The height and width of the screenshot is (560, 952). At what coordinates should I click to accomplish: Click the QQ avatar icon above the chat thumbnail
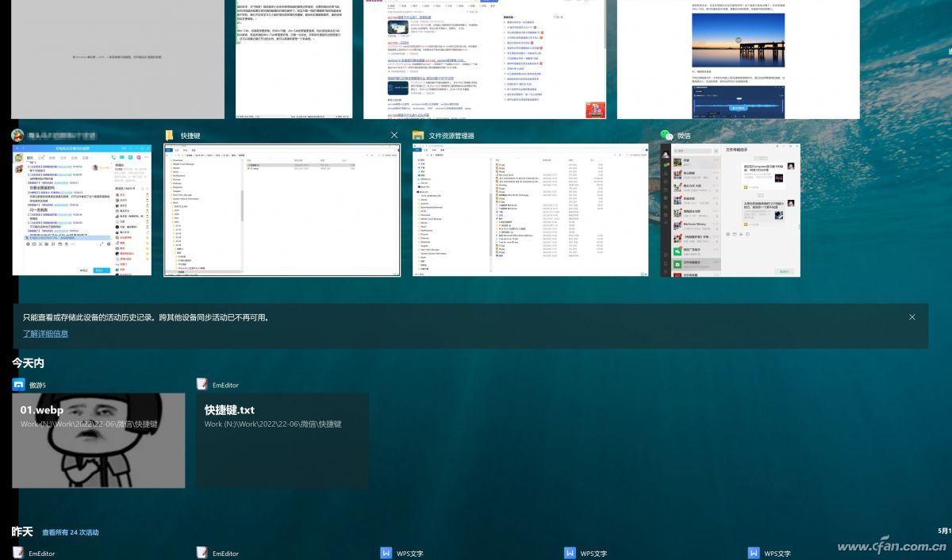[17, 136]
